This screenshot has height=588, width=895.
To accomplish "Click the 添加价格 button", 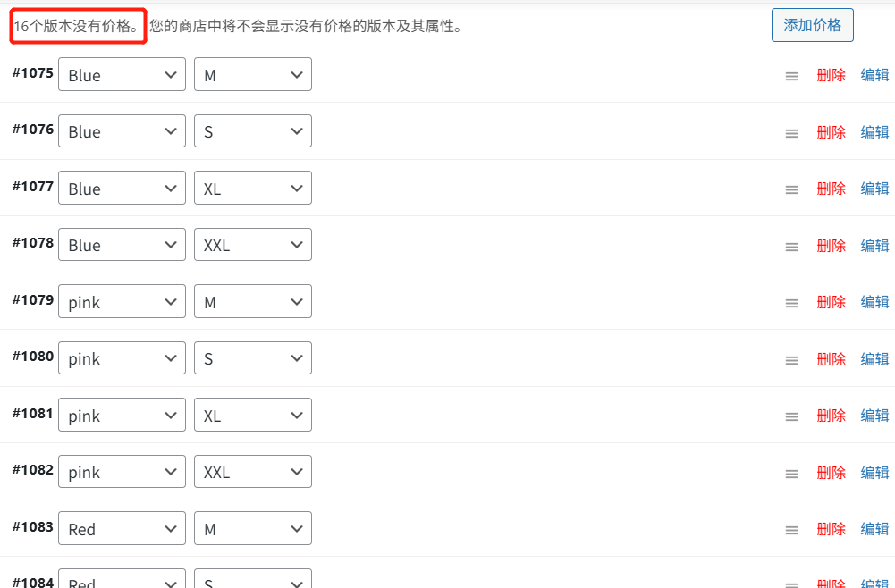I will [812, 25].
